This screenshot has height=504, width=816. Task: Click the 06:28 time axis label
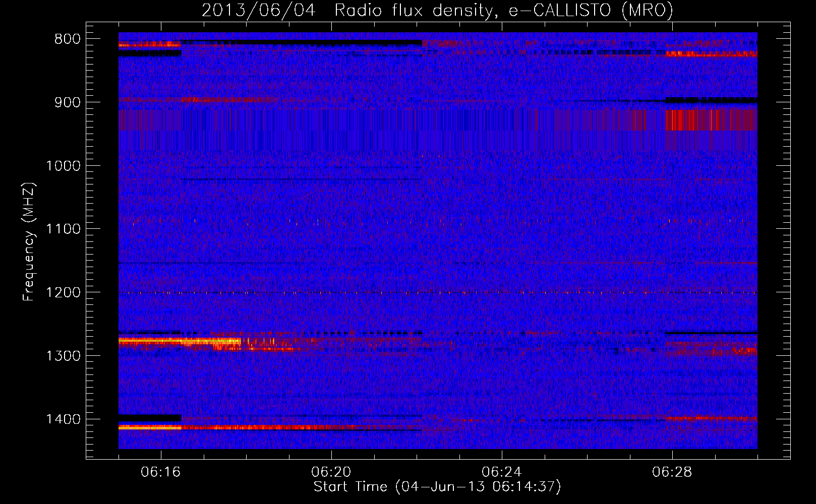point(672,472)
